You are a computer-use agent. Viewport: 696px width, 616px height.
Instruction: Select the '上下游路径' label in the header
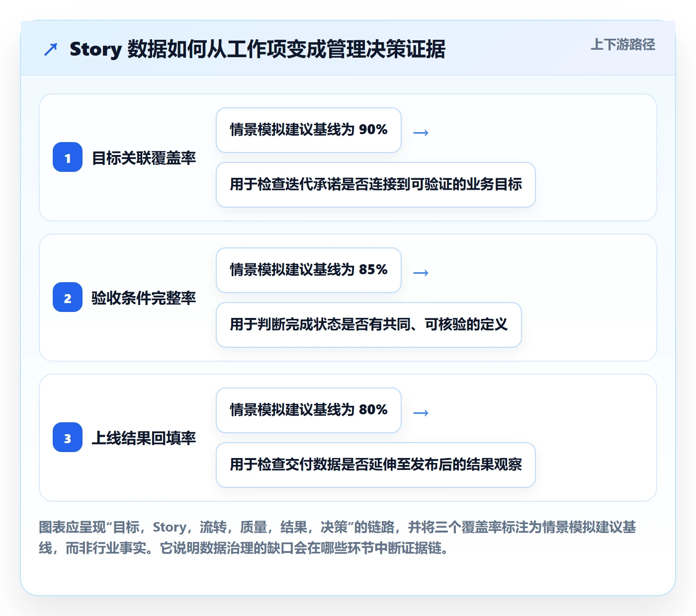click(x=623, y=45)
